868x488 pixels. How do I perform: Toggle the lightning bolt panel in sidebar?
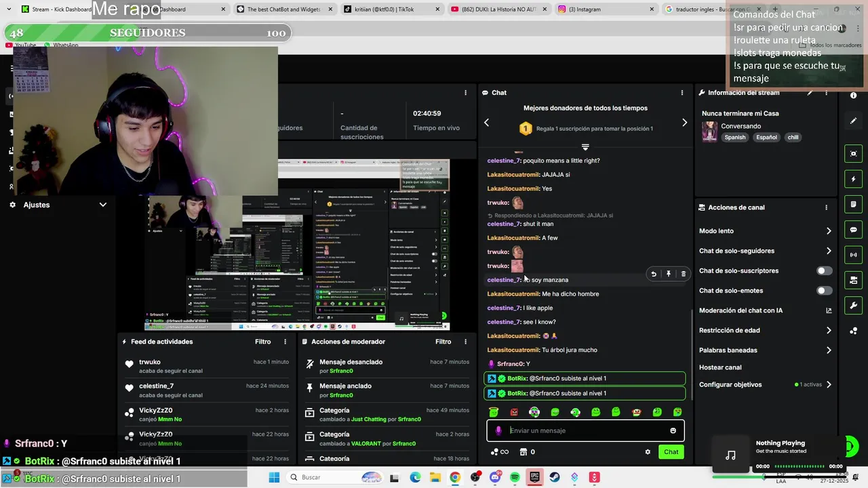tap(854, 179)
